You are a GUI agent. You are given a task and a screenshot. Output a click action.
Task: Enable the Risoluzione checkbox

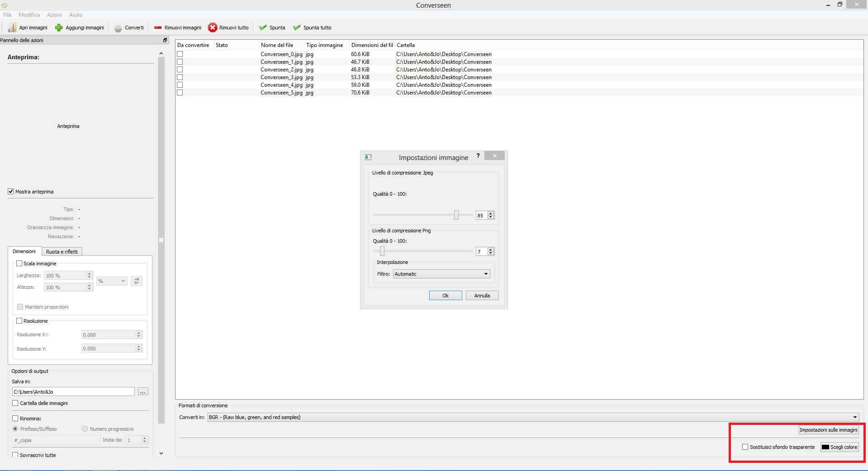pyautogui.click(x=19, y=321)
